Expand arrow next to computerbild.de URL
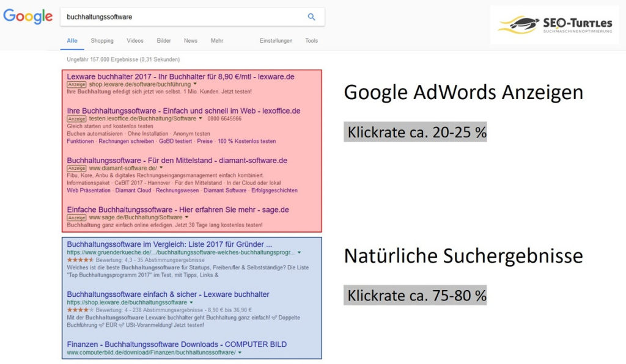Screen dimensions: 626x364 click(240, 352)
